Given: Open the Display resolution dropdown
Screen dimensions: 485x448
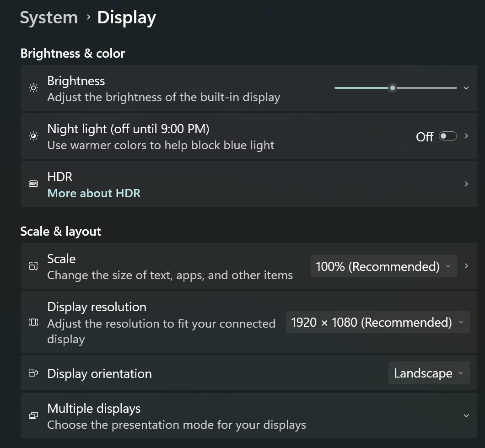Looking at the screenshot, I should tap(378, 322).
